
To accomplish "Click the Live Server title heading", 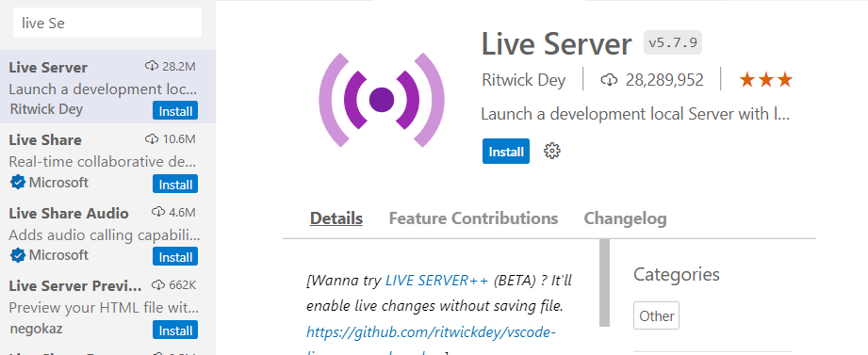I will point(556,43).
